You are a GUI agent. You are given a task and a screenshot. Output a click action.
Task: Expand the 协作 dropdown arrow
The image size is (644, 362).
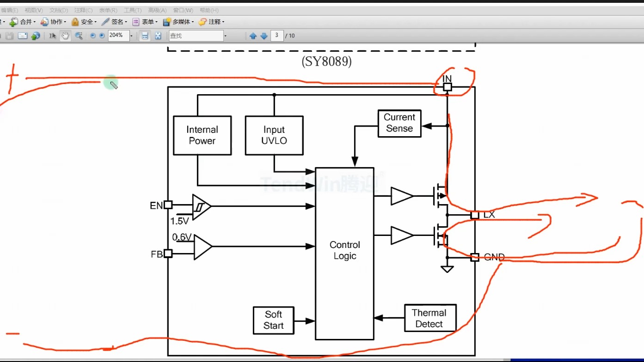(x=65, y=22)
